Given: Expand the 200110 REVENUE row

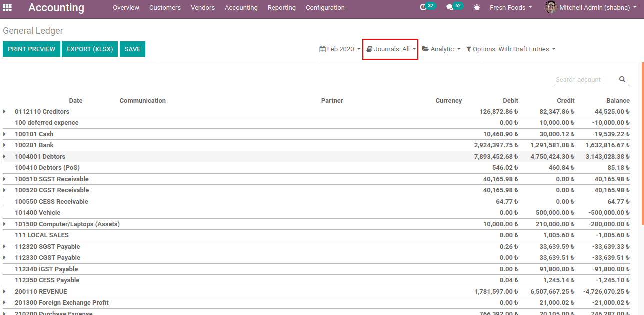Looking at the screenshot, I should pos(5,291).
